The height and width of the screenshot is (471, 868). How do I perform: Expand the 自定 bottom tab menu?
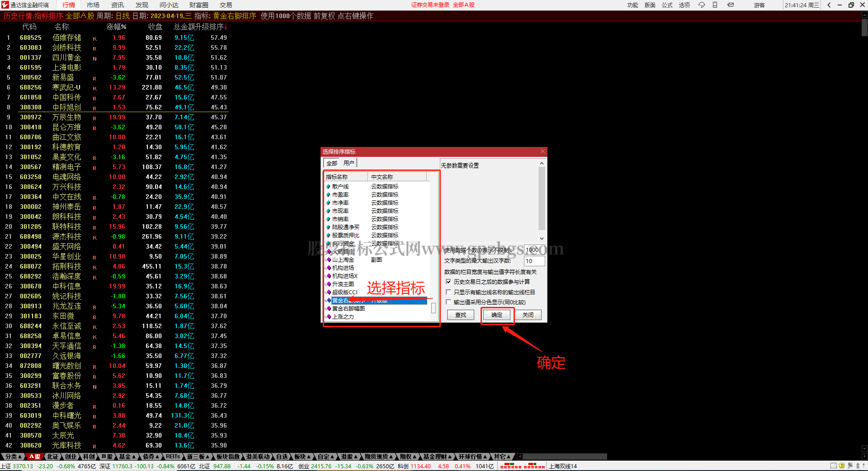click(326, 457)
